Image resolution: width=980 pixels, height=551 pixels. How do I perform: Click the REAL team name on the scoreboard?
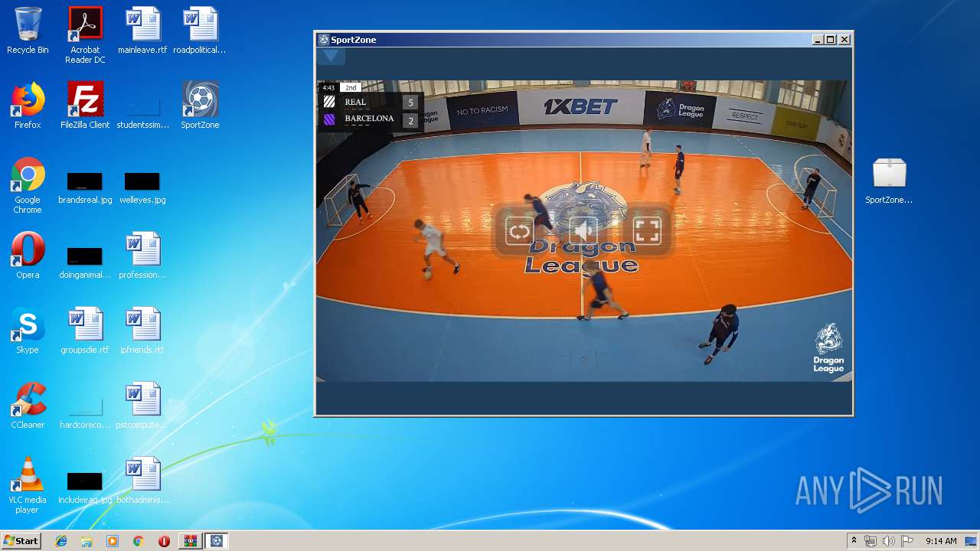pos(355,102)
